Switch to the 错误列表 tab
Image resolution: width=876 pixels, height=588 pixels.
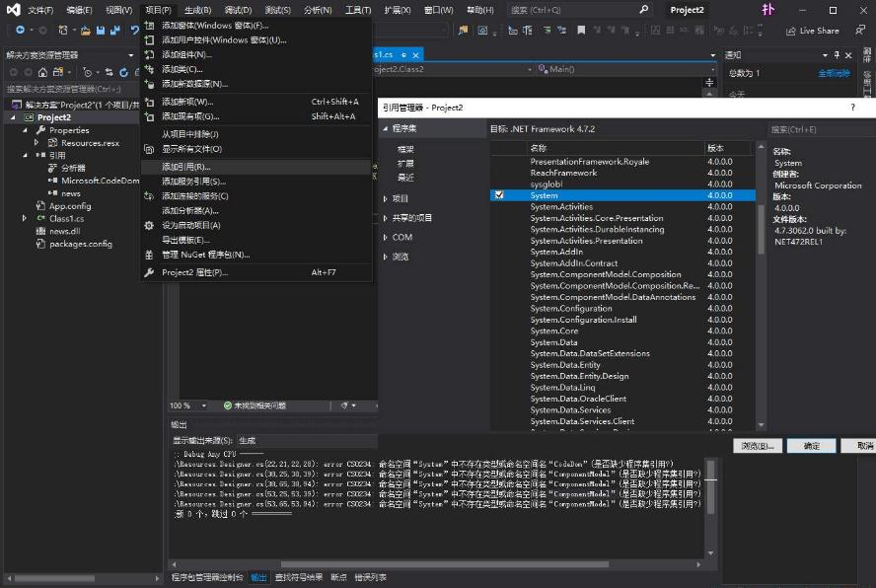(x=371, y=578)
